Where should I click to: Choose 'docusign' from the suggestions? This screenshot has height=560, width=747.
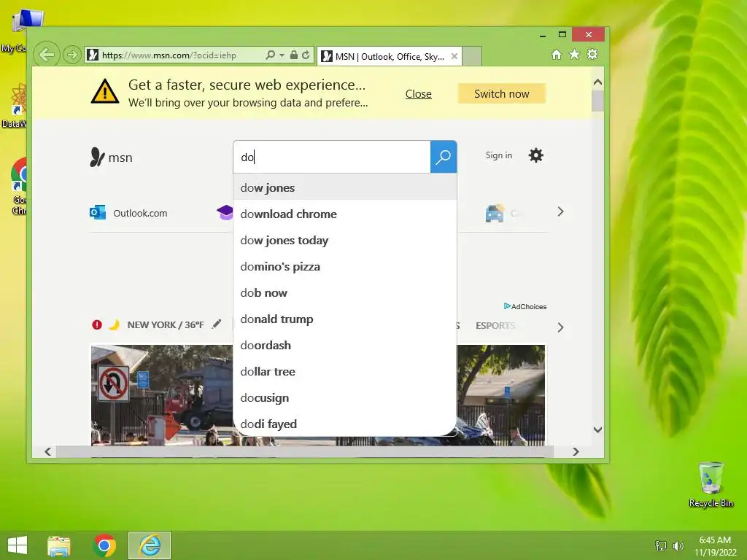pyautogui.click(x=345, y=397)
